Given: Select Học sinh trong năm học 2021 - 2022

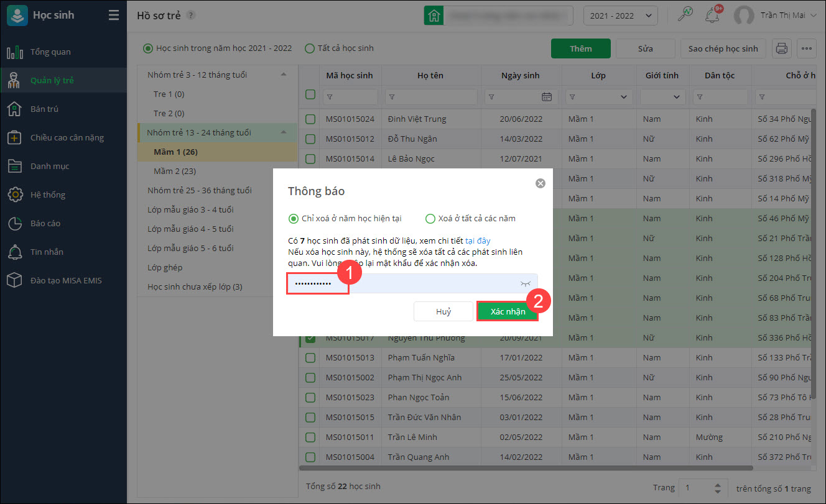Looking at the screenshot, I should pos(147,48).
